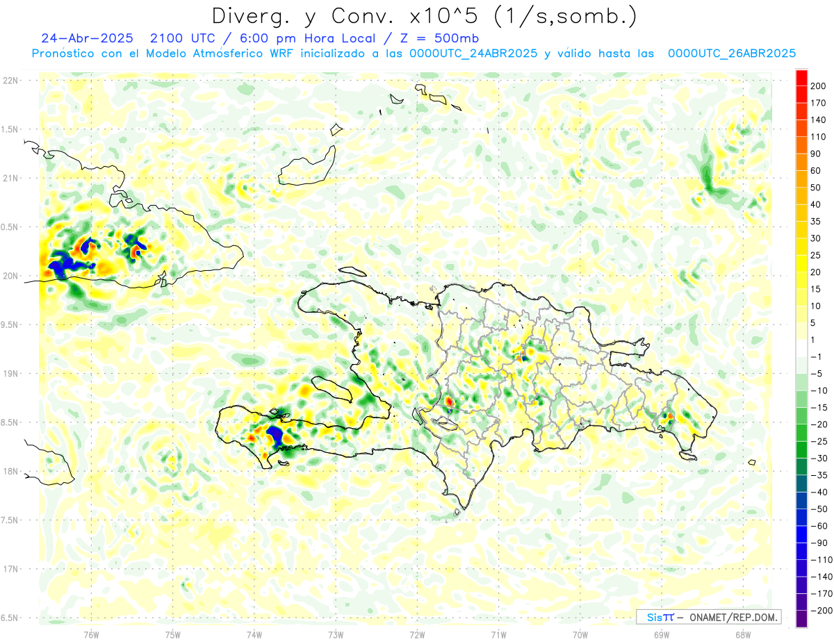Click the valid-until time "0000UTC_26ABR2025"
The image size is (834, 644).
click(731, 53)
